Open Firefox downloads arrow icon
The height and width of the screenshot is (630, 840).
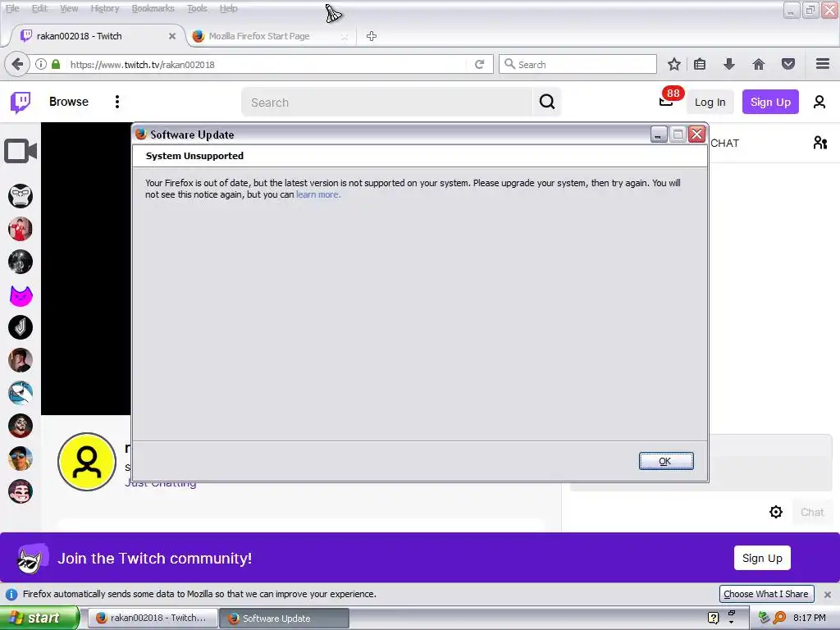pyautogui.click(x=728, y=64)
